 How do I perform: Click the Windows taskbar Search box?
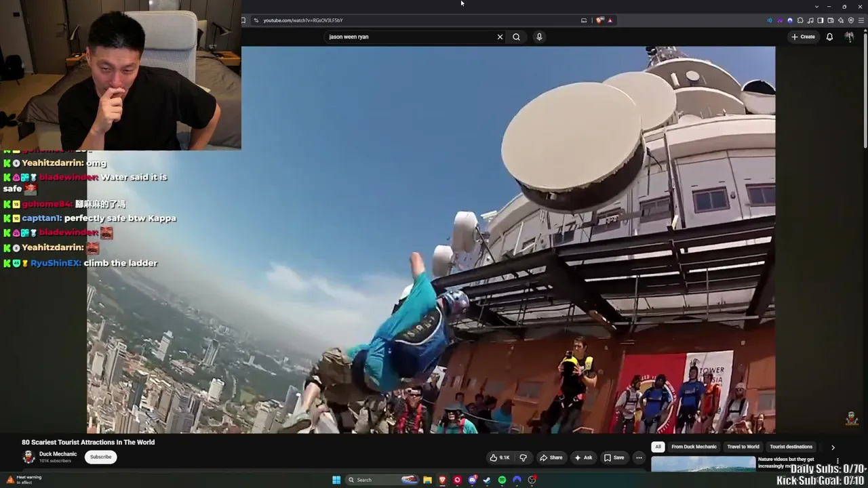pyautogui.click(x=382, y=480)
